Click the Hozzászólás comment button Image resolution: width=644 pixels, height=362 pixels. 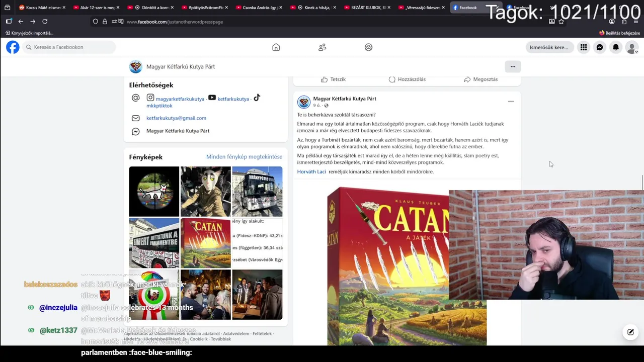[x=407, y=79]
